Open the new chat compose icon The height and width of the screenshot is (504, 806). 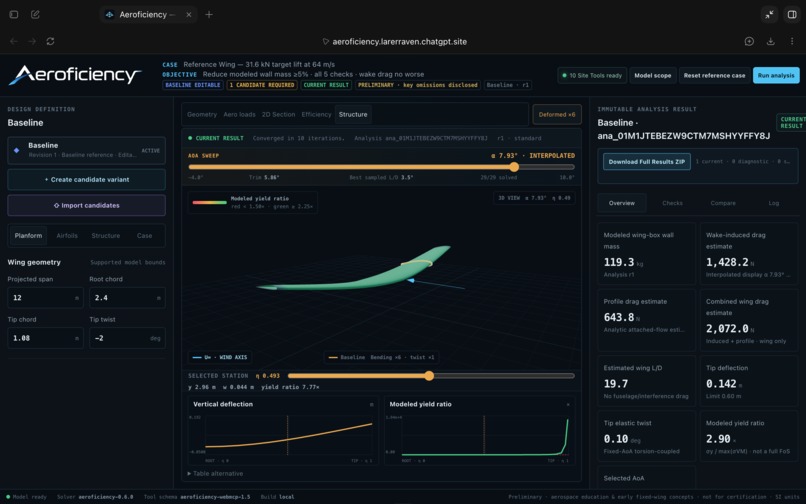pyautogui.click(x=35, y=14)
